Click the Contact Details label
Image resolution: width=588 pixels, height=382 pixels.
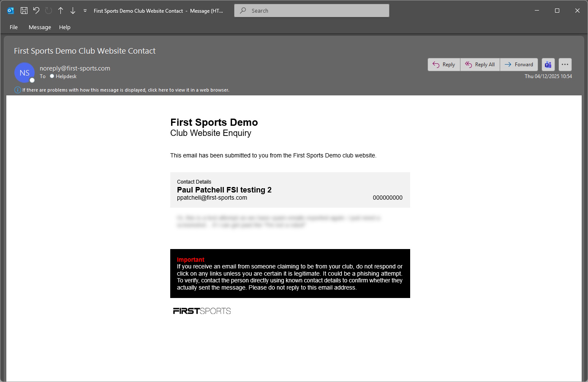pyautogui.click(x=194, y=182)
